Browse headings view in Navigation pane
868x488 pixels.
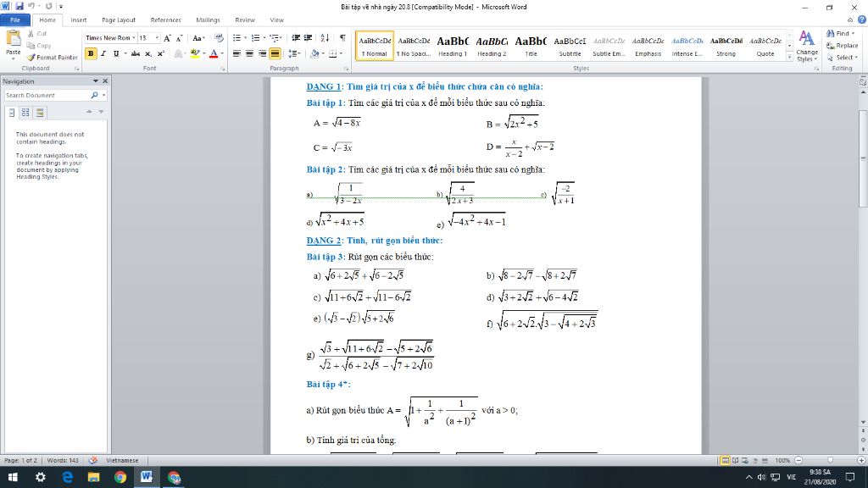[12, 113]
